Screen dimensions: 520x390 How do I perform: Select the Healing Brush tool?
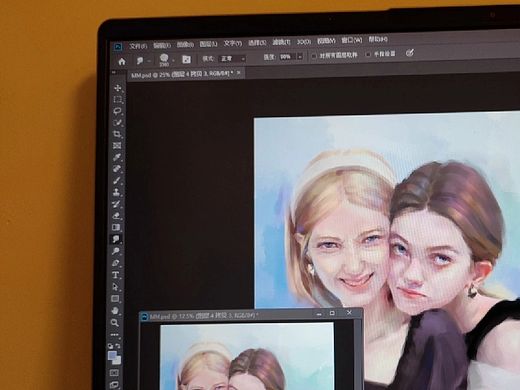tap(117, 169)
